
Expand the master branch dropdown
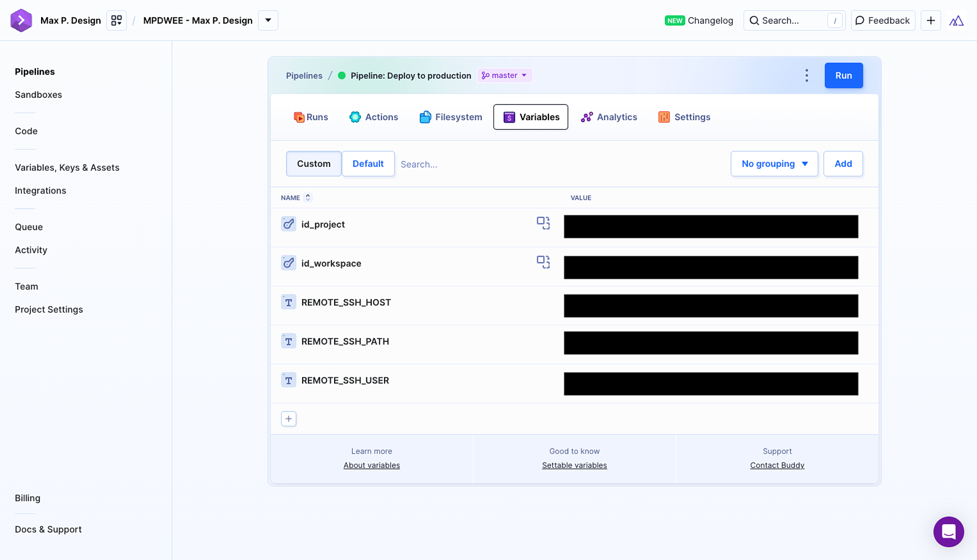pyautogui.click(x=504, y=75)
